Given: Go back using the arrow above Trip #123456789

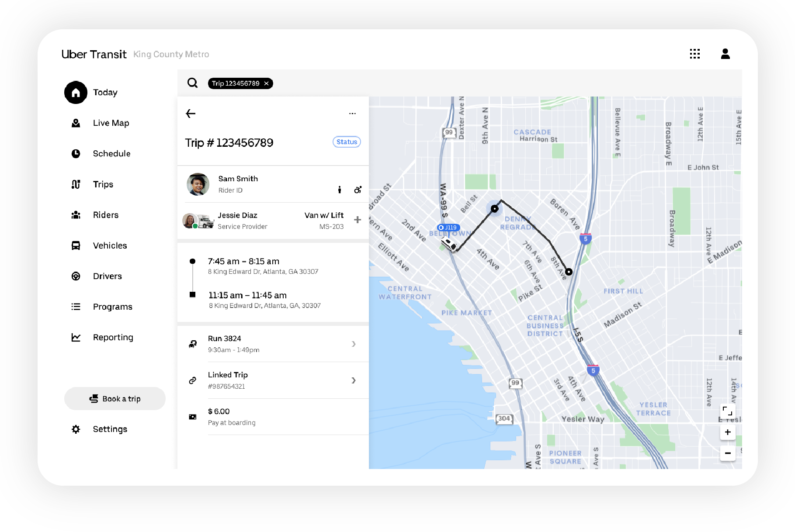Looking at the screenshot, I should click(x=191, y=113).
